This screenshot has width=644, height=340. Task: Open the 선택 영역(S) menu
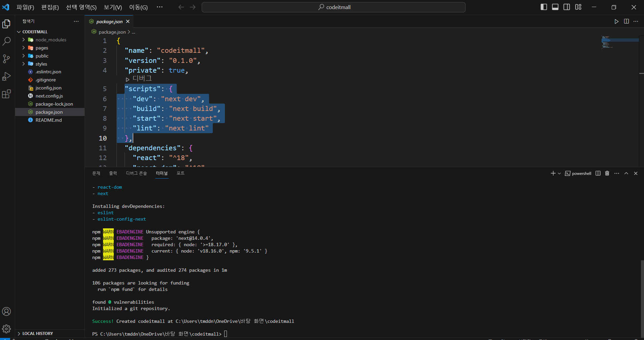pos(81,7)
